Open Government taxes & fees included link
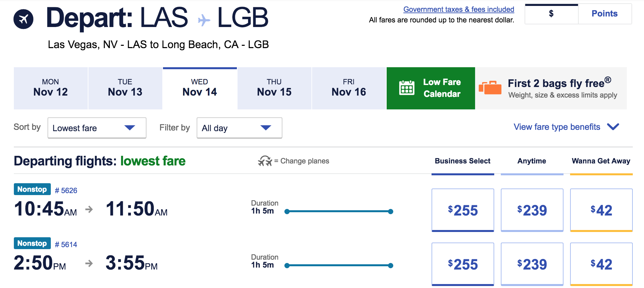This screenshot has width=644, height=288. pos(459,9)
